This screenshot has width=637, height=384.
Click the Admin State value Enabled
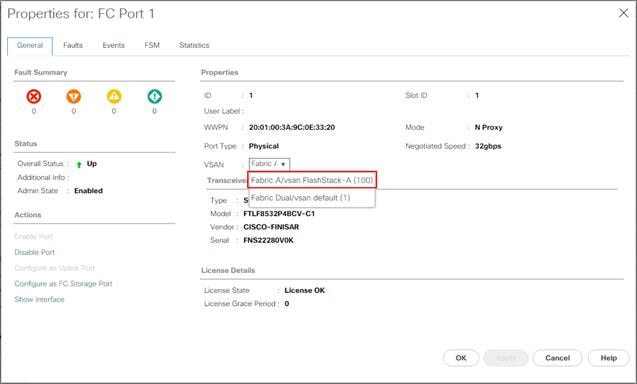(88, 191)
